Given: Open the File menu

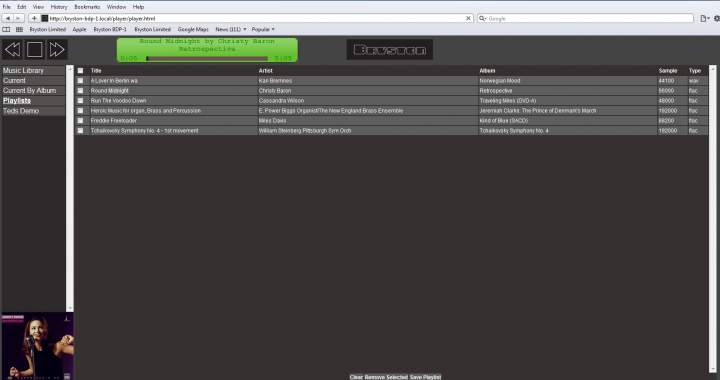Looking at the screenshot, I should (6, 7).
